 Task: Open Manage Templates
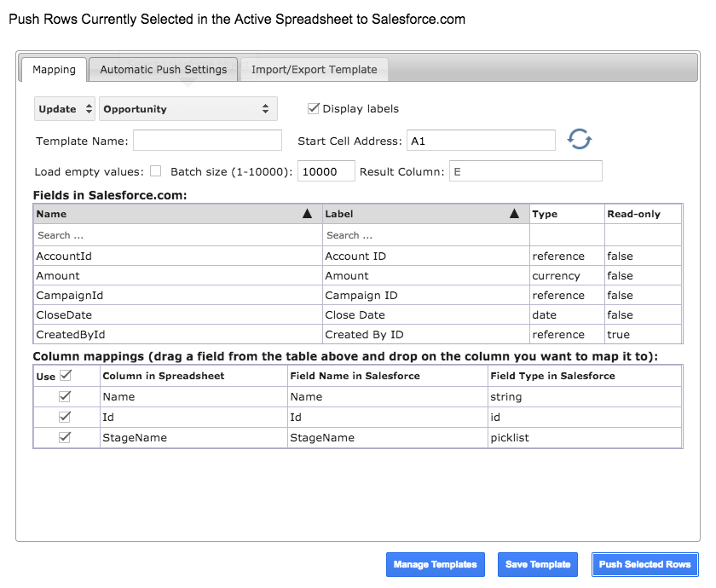[x=436, y=564]
